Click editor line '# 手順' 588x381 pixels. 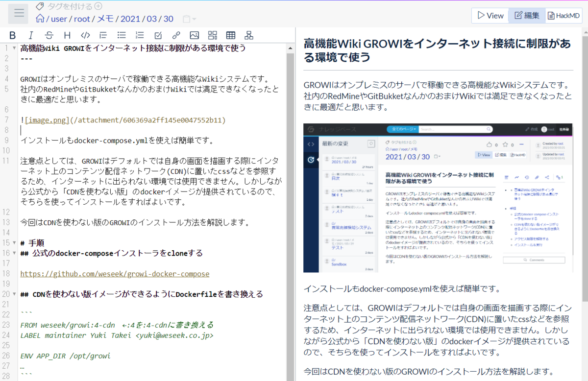coord(32,243)
